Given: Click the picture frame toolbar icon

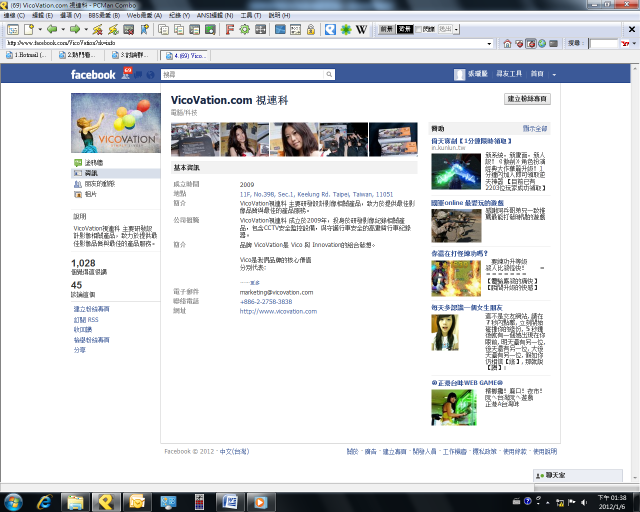Looking at the screenshot, I should pos(296,29).
